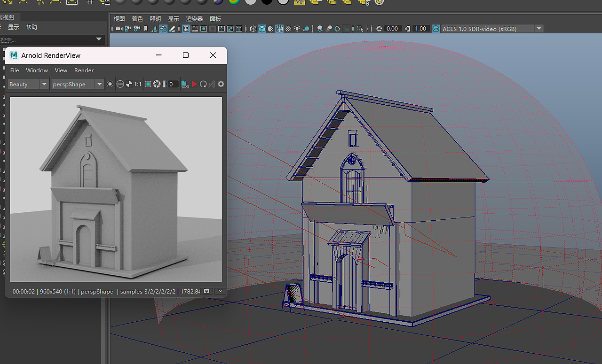Toggle the Safe Title icon

tap(239, 29)
